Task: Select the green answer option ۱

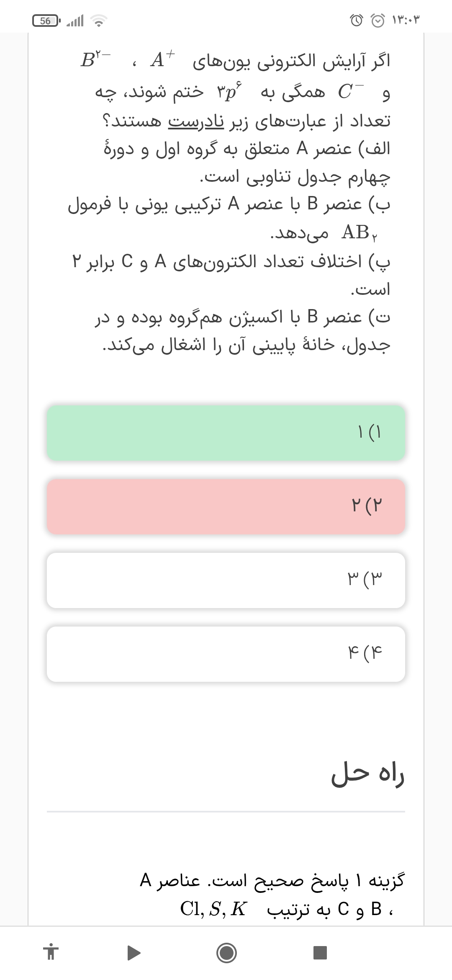Action: click(x=226, y=433)
